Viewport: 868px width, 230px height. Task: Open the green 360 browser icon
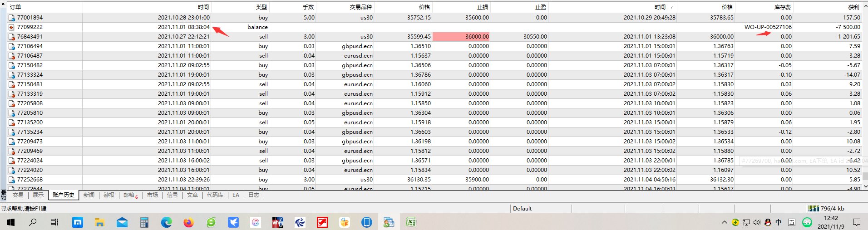tap(211, 222)
